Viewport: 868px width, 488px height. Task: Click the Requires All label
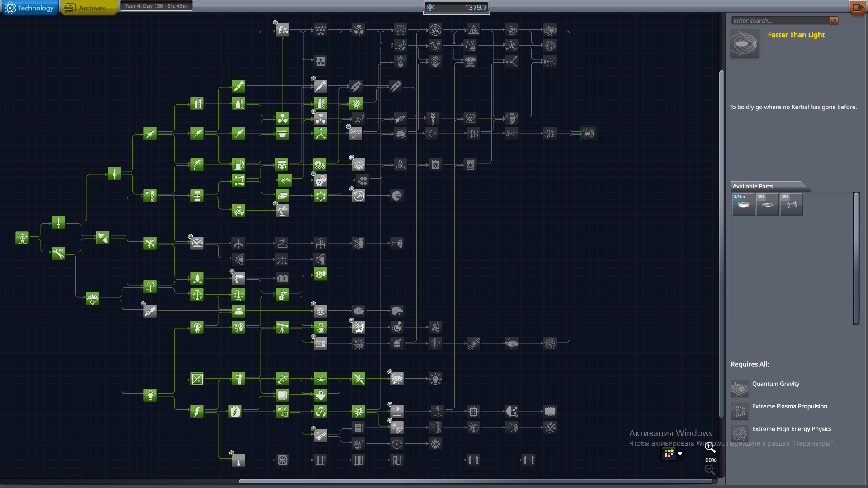tap(750, 364)
